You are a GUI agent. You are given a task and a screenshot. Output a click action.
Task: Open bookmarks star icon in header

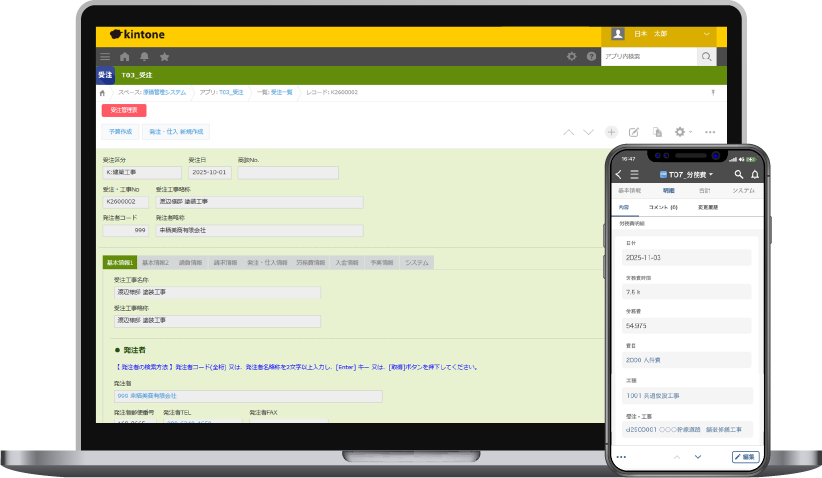pos(164,57)
